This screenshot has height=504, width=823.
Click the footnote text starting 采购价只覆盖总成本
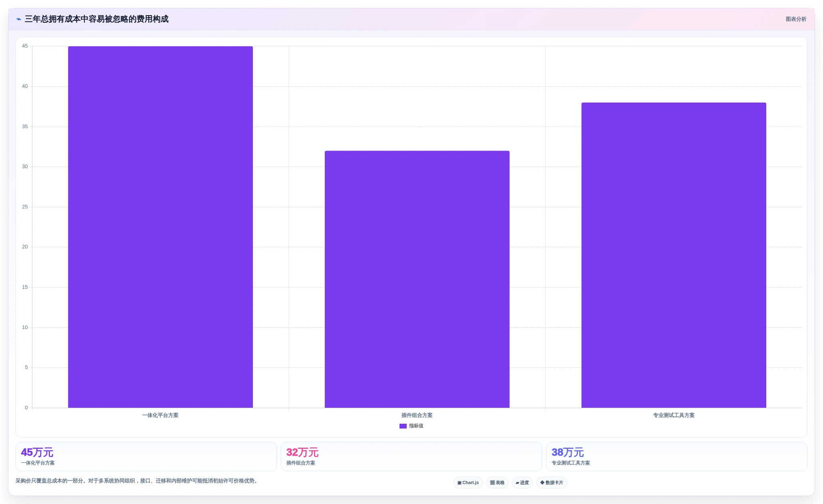coord(137,481)
